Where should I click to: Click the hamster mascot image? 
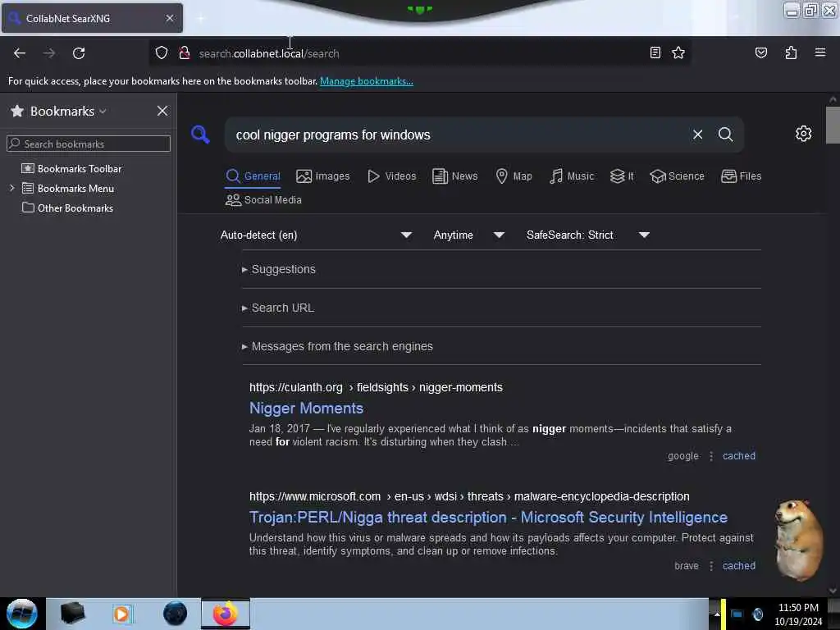798,540
